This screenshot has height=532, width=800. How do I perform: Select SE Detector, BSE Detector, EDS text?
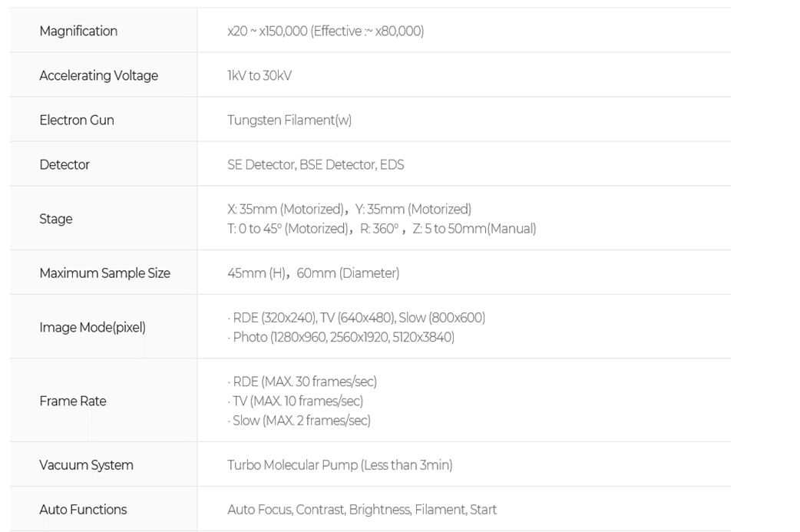point(316,165)
